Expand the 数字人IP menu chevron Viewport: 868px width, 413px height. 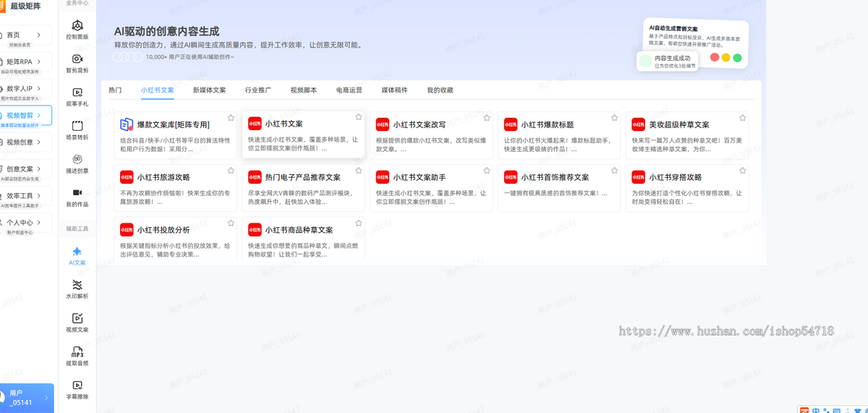coord(40,89)
